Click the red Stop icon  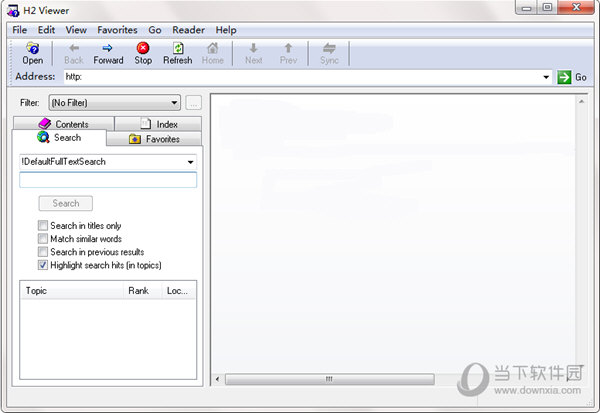143,48
